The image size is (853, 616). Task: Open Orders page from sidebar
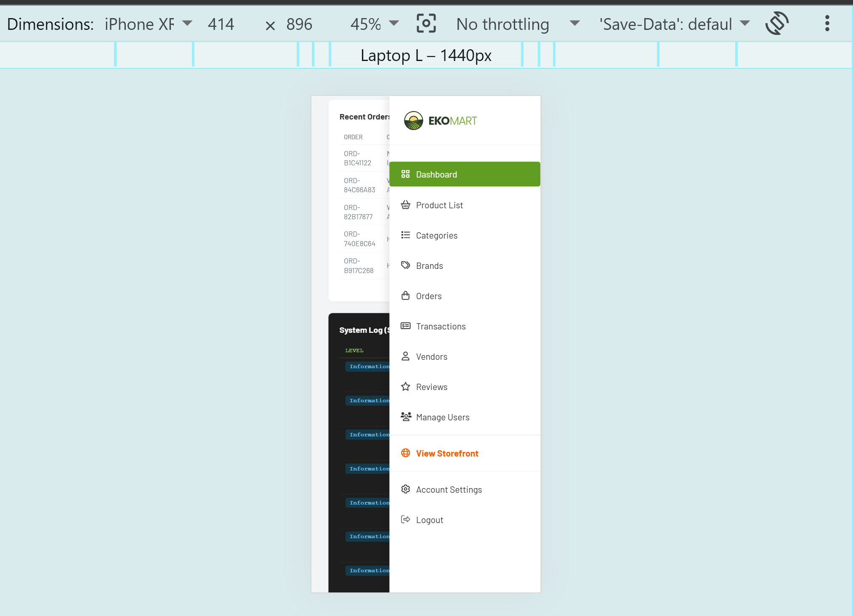[x=465, y=296]
